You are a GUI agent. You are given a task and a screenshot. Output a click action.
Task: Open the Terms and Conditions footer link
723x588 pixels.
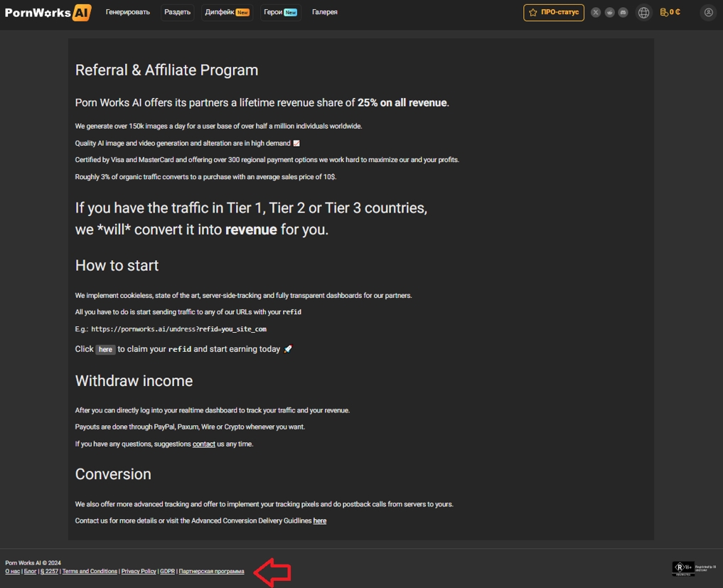(x=90, y=571)
